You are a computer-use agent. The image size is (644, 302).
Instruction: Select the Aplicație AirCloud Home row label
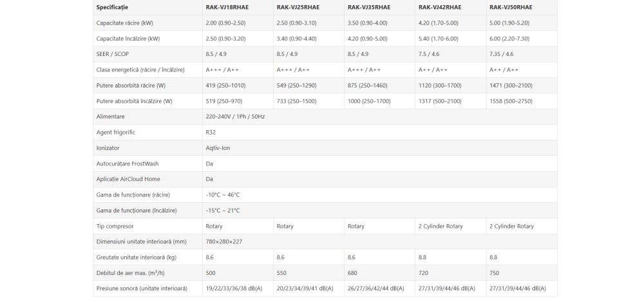pos(128,179)
